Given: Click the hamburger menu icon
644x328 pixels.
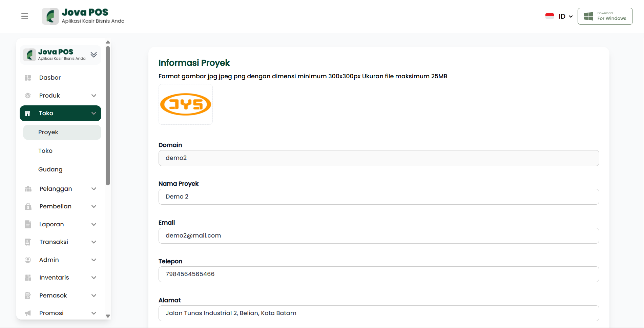Looking at the screenshot, I should pos(25,16).
